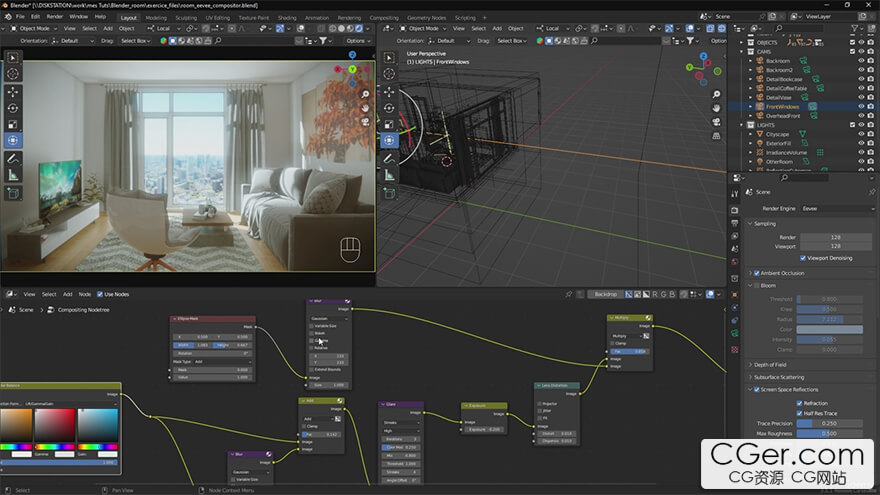The image size is (880, 495).
Task: Toggle Half Res Trace checkbox
Action: click(799, 413)
